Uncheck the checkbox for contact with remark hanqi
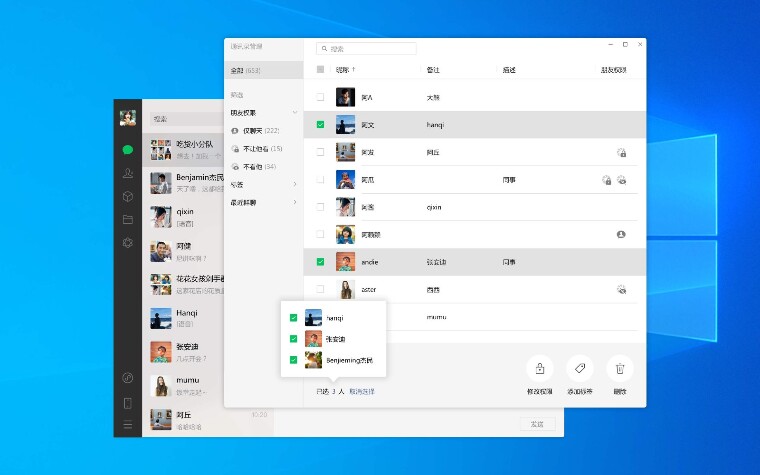Viewport: 760px width, 475px height. click(320, 125)
